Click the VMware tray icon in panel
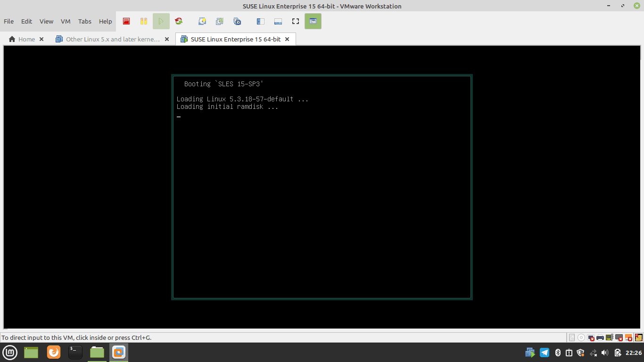This screenshot has height=362, width=644. (x=530, y=353)
